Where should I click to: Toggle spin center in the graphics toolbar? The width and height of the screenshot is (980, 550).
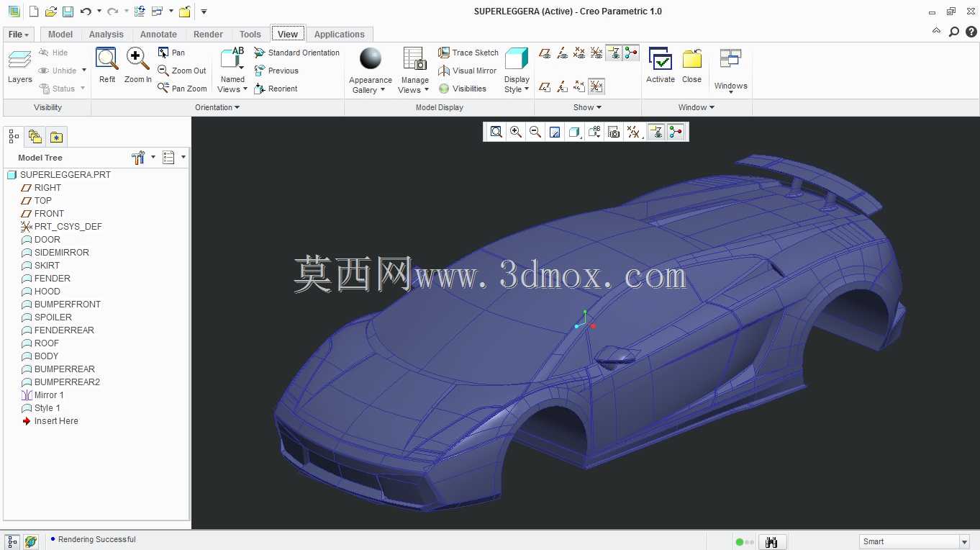676,132
